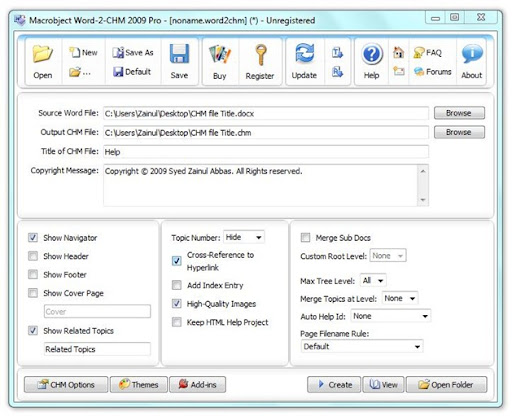Click the home page house icon
512x416 pixels.
pos(398,52)
